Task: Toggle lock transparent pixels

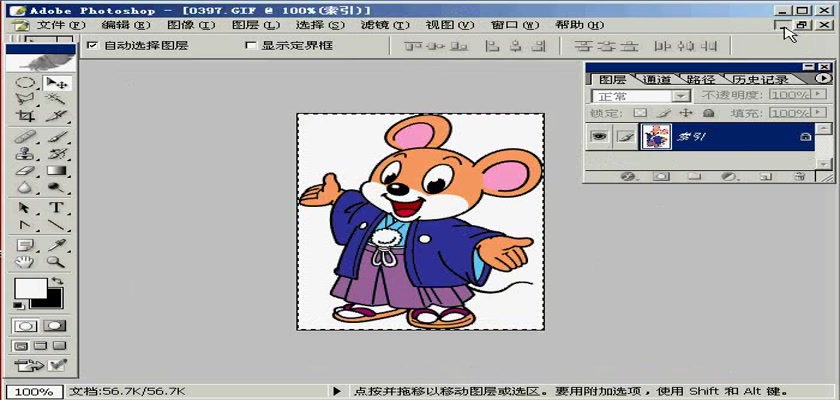Action: point(640,113)
